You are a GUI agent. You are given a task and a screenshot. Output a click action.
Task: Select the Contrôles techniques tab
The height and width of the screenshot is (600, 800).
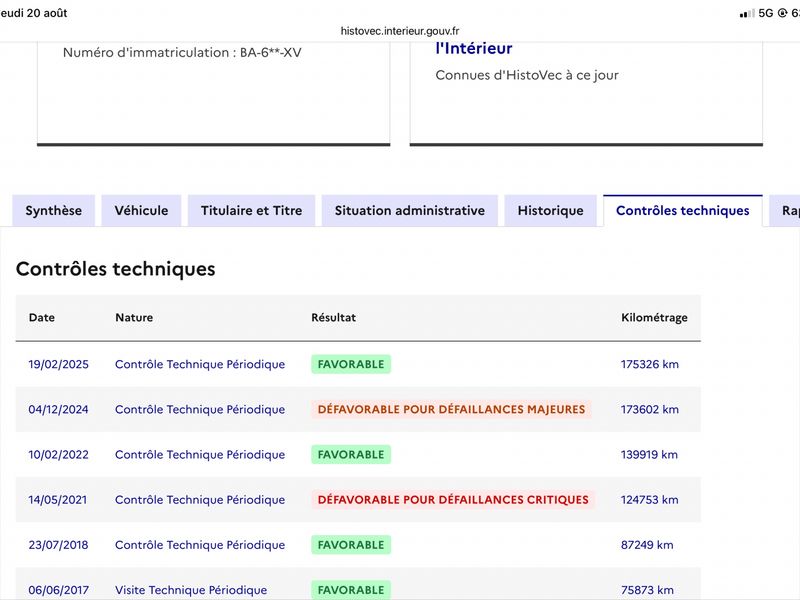pyautogui.click(x=683, y=211)
